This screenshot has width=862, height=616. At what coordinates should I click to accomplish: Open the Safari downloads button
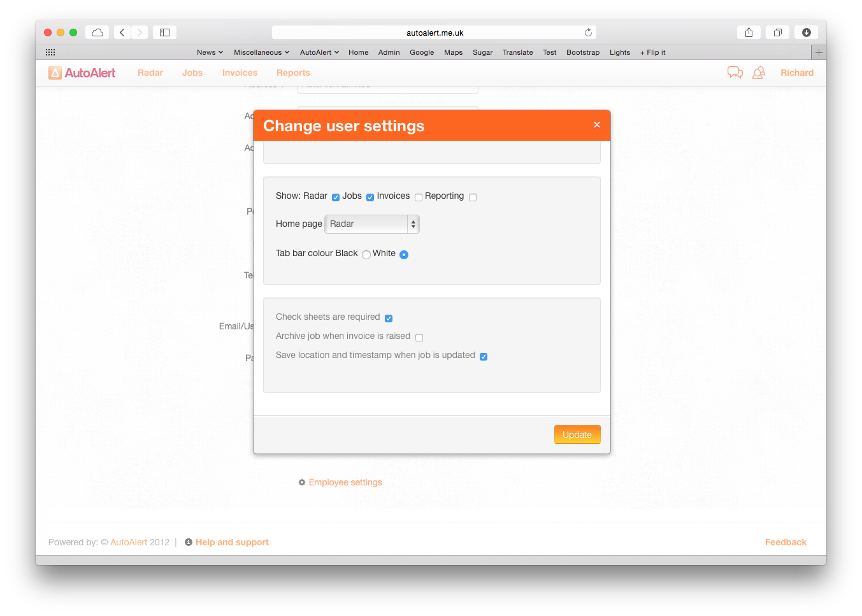click(807, 32)
